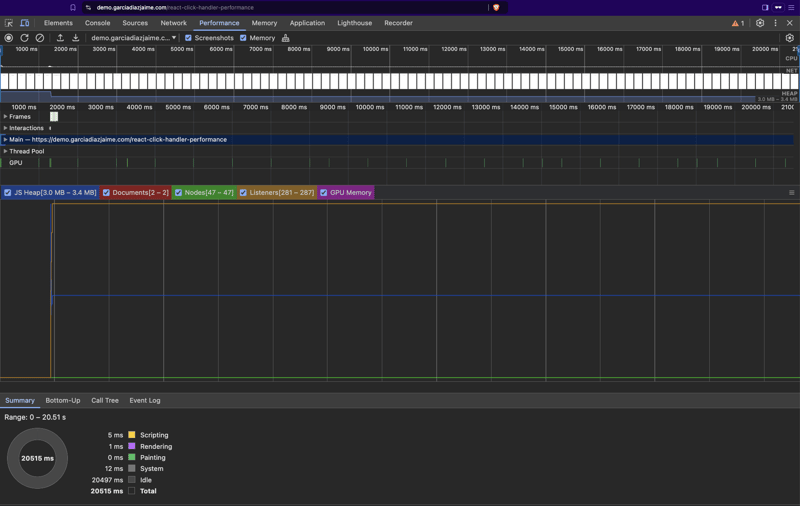Click the collect garbage icon
The image size is (800, 506).
click(x=286, y=38)
